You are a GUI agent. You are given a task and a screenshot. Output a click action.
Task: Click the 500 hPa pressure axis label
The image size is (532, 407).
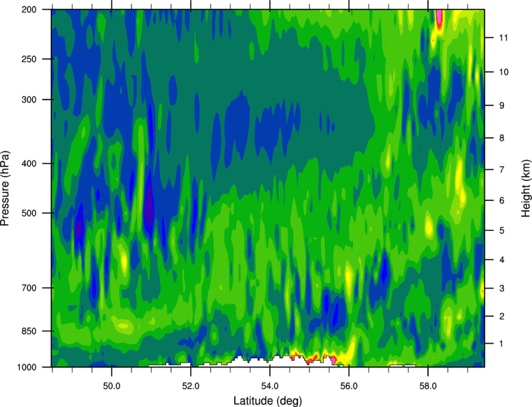pos(29,213)
